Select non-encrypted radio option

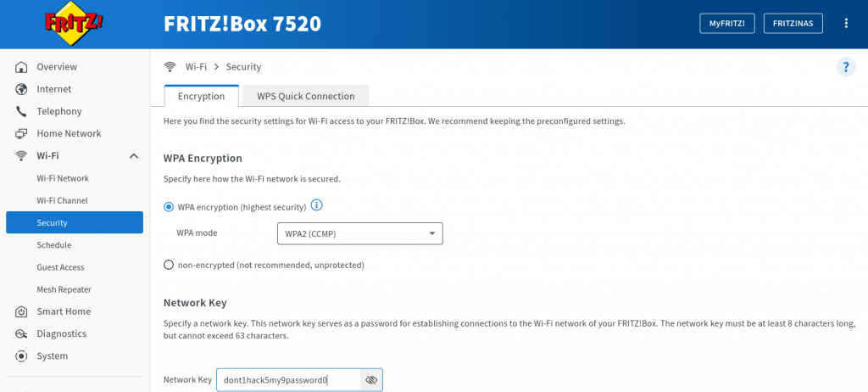click(x=169, y=265)
